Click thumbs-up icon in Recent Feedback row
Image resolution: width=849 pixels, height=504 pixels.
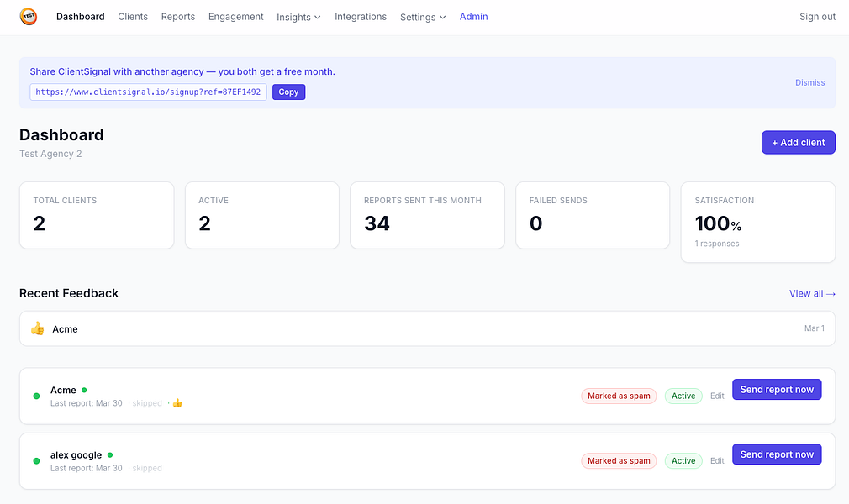(37, 328)
